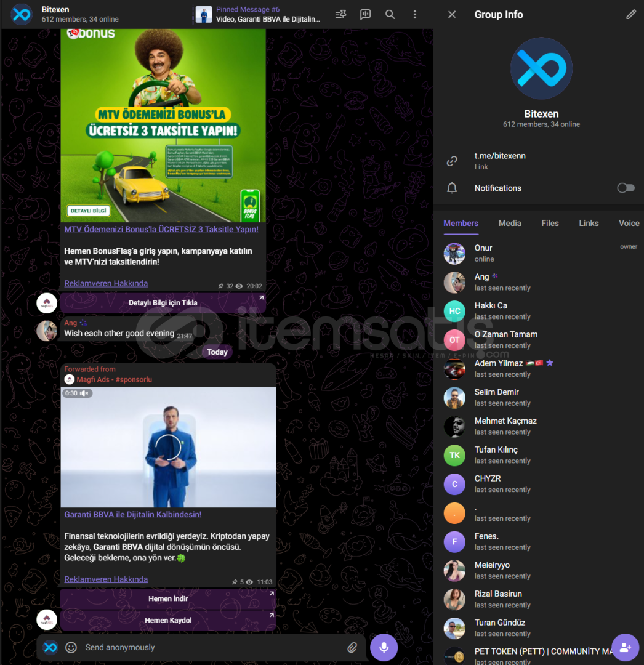Open Rizal Basirun's member profile

[x=540, y=599]
